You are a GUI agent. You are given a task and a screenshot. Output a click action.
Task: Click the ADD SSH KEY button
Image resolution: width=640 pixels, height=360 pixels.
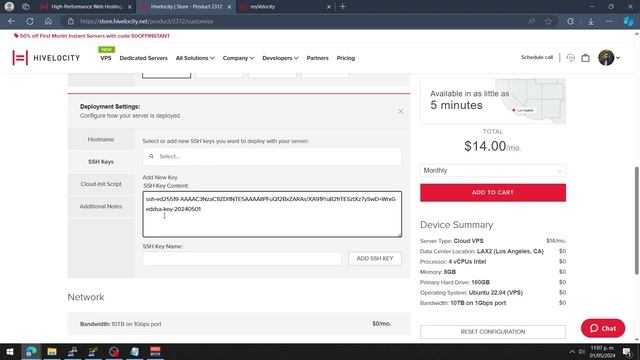point(375,258)
